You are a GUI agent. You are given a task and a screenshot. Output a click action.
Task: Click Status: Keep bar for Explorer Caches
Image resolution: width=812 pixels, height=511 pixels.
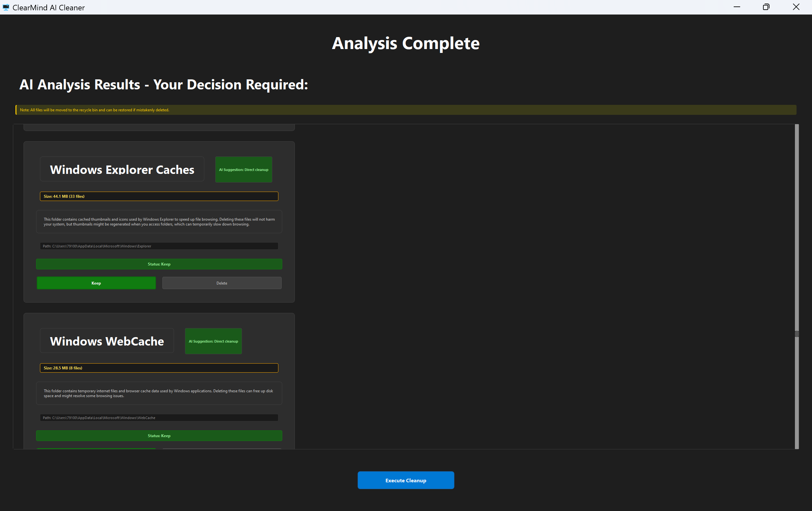(x=159, y=264)
